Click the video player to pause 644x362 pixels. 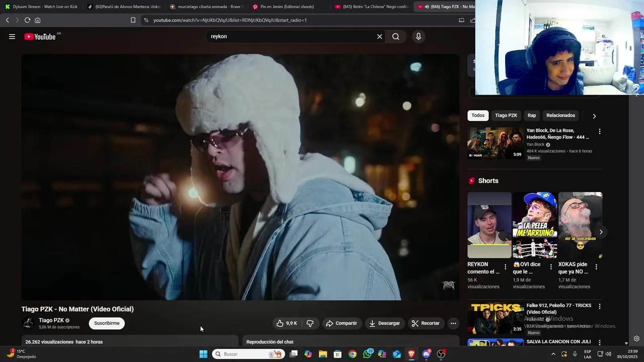[240, 177]
